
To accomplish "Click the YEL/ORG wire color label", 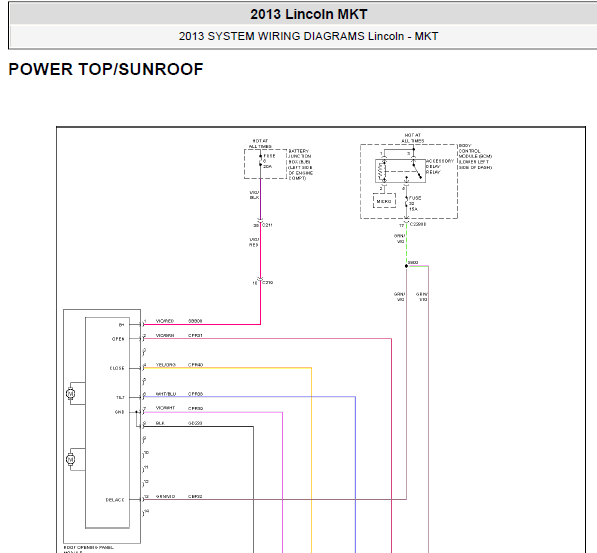I will click(x=166, y=365).
